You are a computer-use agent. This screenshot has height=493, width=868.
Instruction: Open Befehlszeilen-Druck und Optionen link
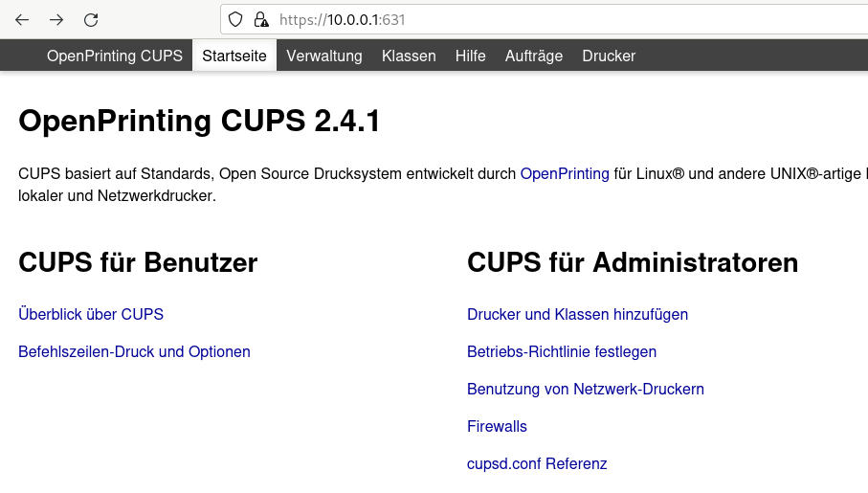coord(134,351)
